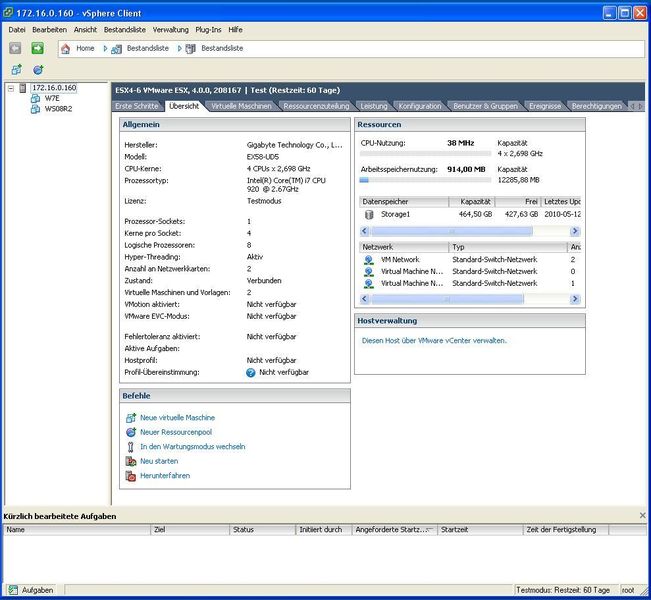
Task: Click Neue virtuelle Maschine command link
Action: pos(177,418)
